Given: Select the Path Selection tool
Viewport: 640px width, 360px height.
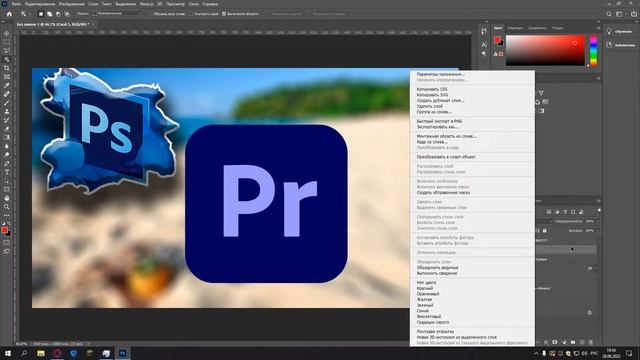Looking at the screenshot, I should [7, 181].
